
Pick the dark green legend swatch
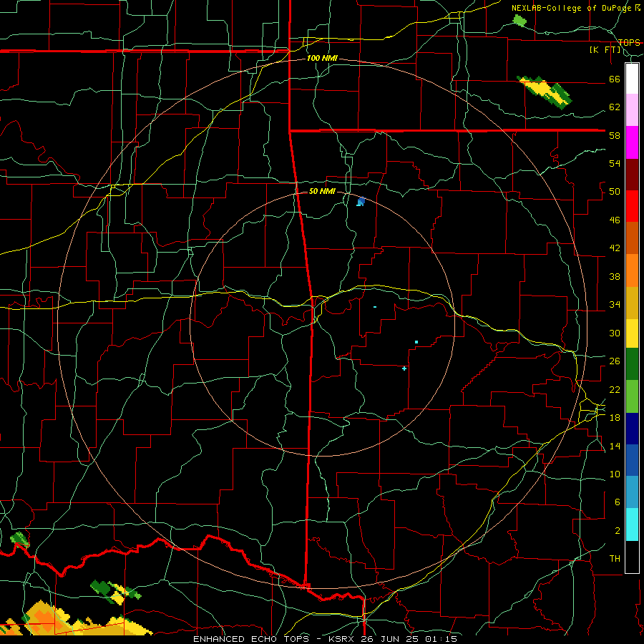632,364
